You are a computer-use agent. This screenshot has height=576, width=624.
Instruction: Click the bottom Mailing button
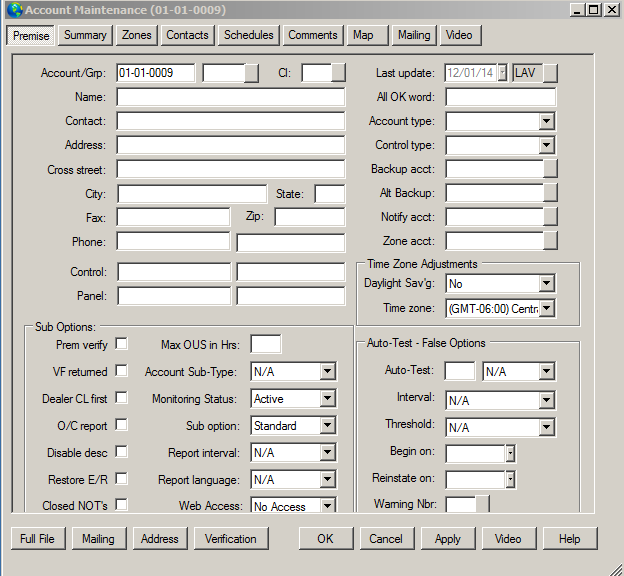pyautogui.click(x=99, y=539)
